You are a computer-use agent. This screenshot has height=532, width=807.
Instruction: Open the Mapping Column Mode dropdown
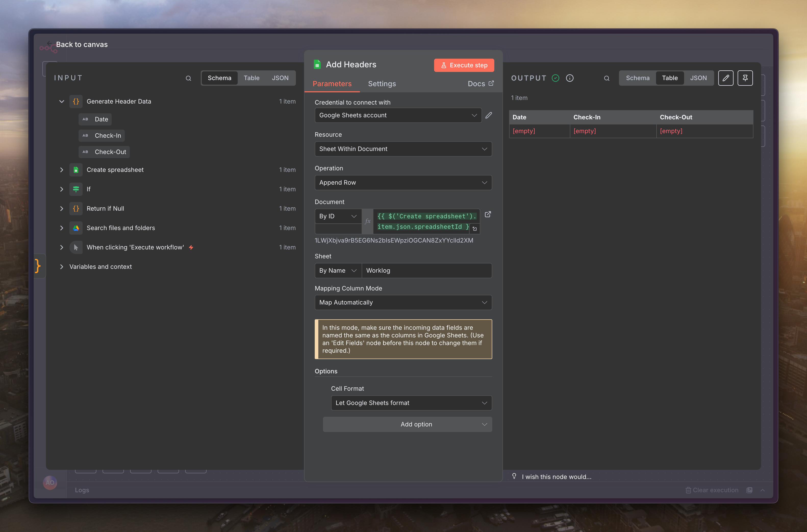point(403,302)
